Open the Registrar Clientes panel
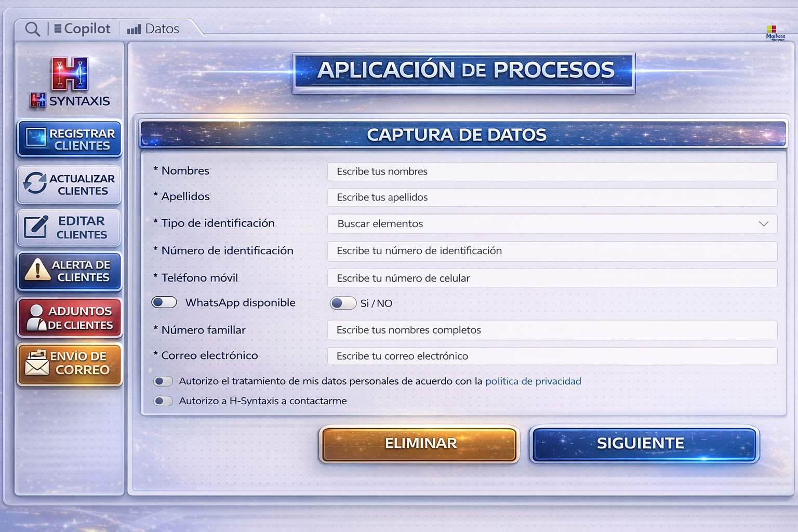Image resolution: width=798 pixels, height=532 pixels. (69, 139)
